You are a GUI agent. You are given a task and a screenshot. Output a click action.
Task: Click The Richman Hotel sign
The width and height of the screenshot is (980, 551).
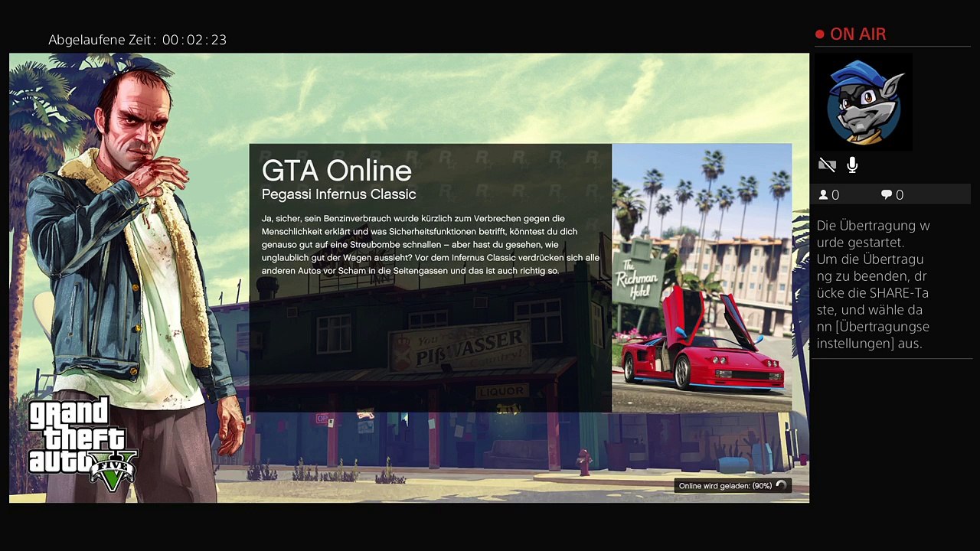pos(636,276)
